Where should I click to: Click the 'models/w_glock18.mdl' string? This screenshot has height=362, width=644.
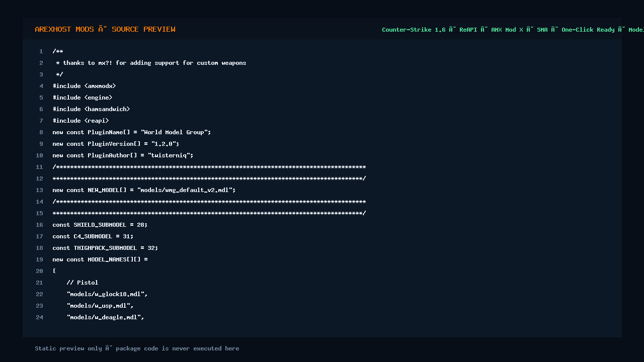[x=107, y=294]
